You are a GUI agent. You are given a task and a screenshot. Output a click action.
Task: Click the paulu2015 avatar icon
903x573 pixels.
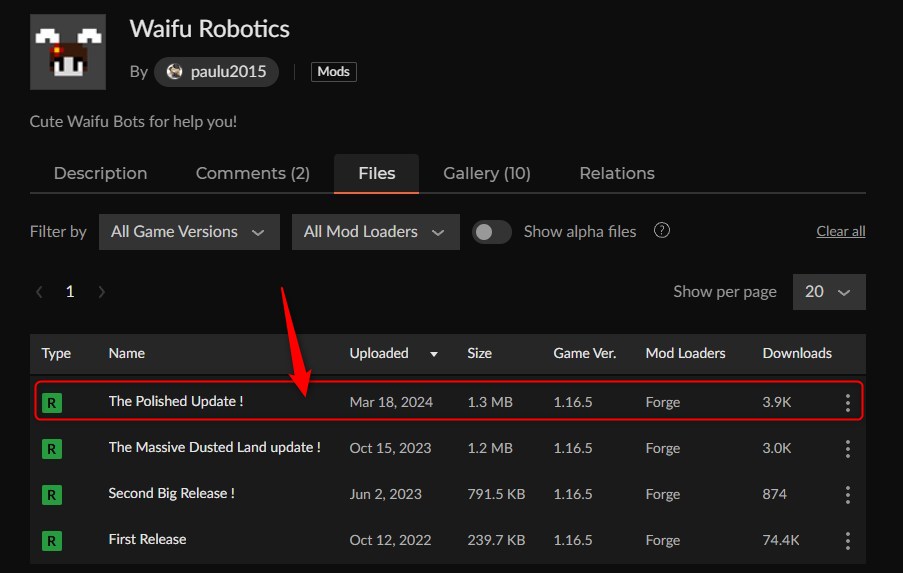point(174,72)
